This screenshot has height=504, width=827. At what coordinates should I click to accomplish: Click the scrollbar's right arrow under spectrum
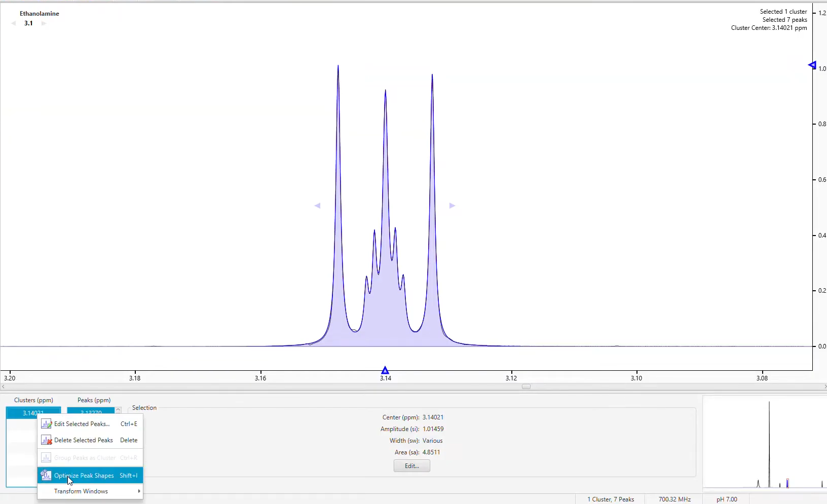point(824,386)
